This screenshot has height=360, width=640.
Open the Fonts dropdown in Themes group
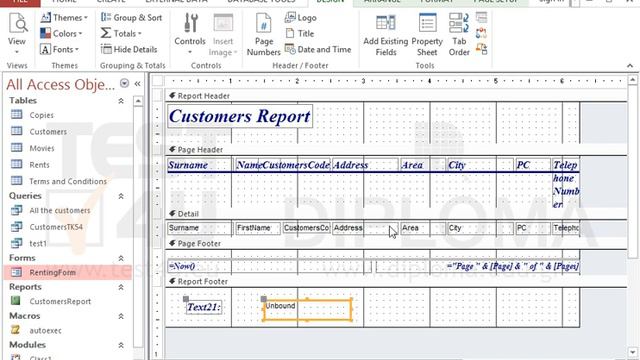59,49
